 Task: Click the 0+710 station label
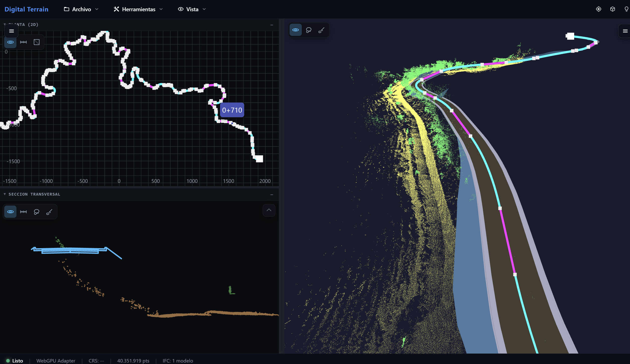232,110
